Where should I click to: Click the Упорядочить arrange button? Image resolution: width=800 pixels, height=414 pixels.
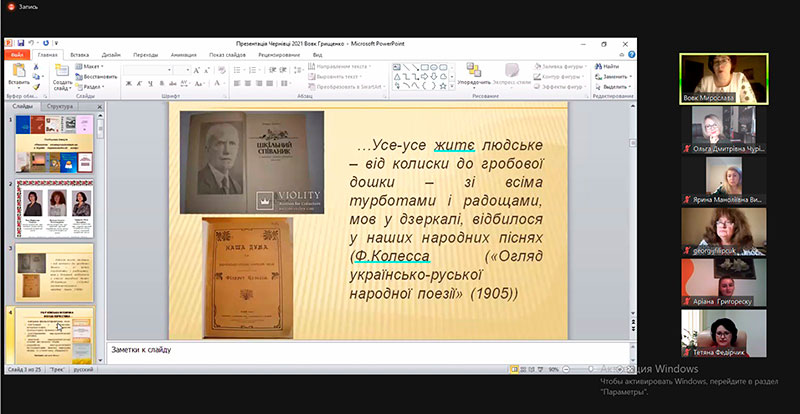474,74
